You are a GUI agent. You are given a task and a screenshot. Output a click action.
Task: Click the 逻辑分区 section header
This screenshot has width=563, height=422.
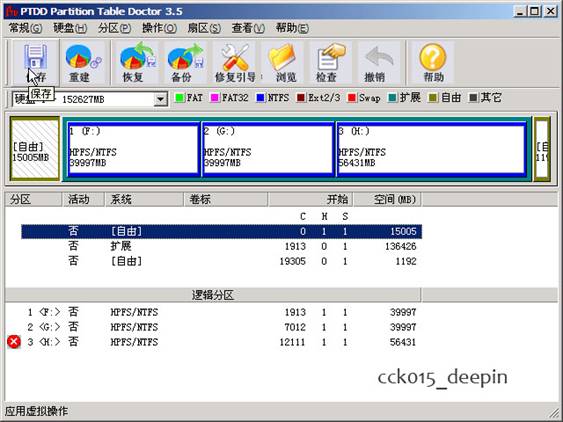(213, 295)
